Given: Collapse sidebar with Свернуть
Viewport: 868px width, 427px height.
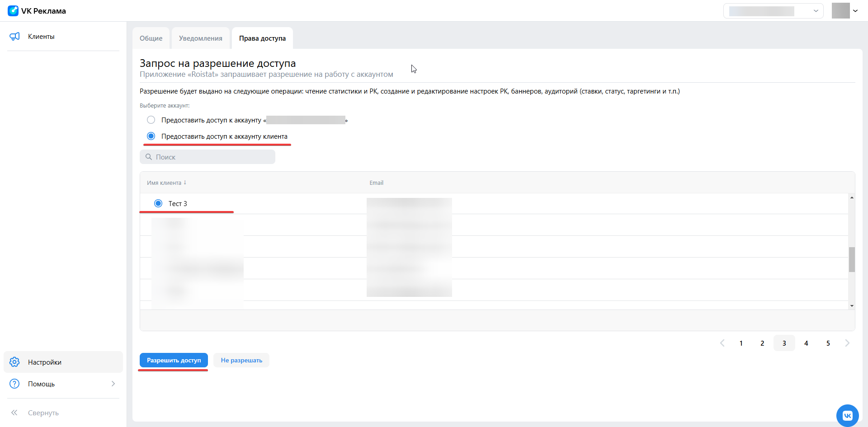Looking at the screenshot, I should [x=63, y=413].
